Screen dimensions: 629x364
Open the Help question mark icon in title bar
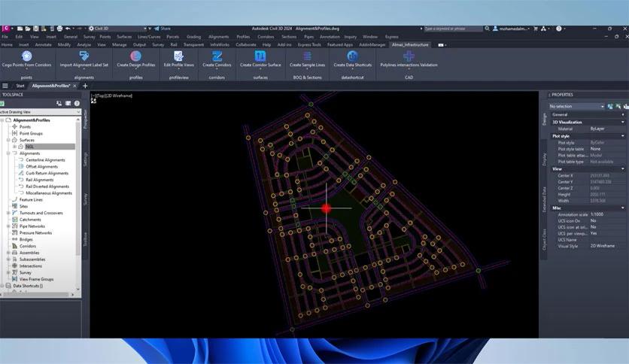[559, 29]
